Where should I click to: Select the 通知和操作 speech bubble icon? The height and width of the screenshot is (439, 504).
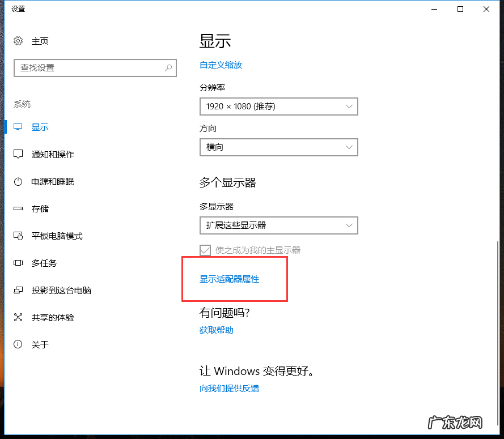(x=17, y=154)
